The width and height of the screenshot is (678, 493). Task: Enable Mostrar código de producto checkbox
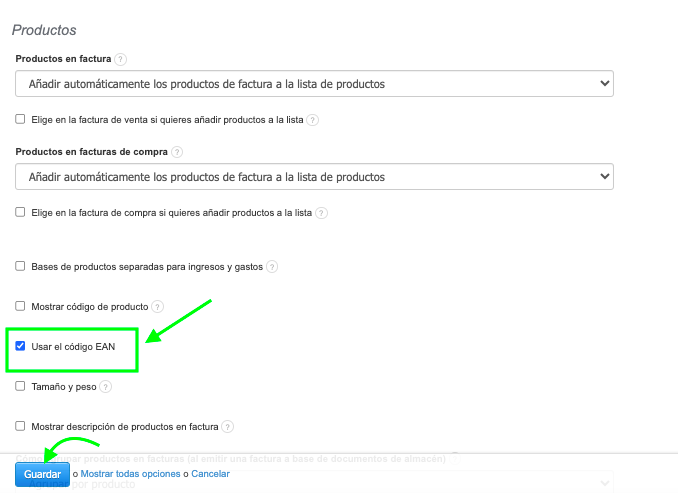20,306
